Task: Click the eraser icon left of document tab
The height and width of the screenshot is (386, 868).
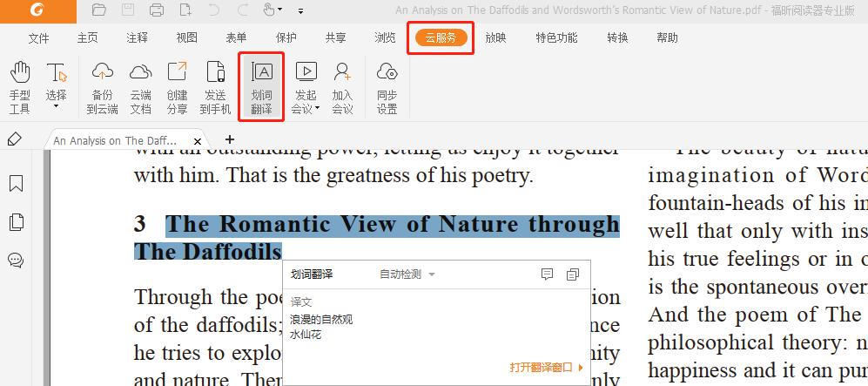Action: pos(16,139)
